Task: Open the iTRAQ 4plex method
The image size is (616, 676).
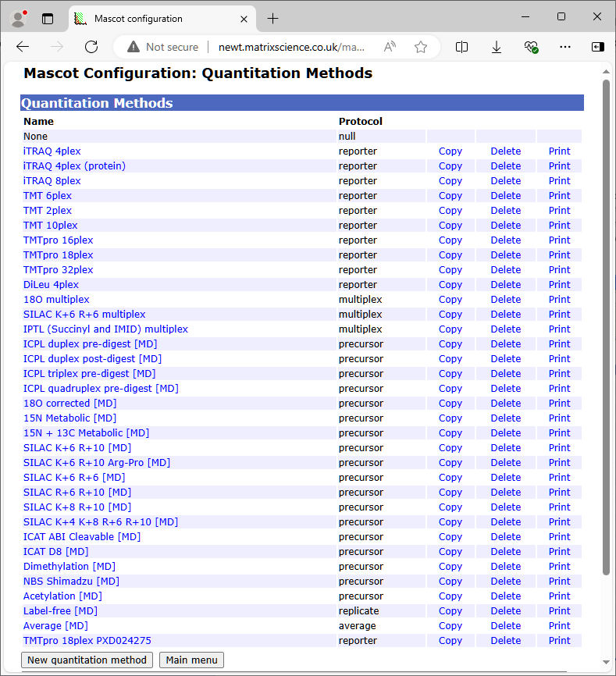Action: (52, 151)
